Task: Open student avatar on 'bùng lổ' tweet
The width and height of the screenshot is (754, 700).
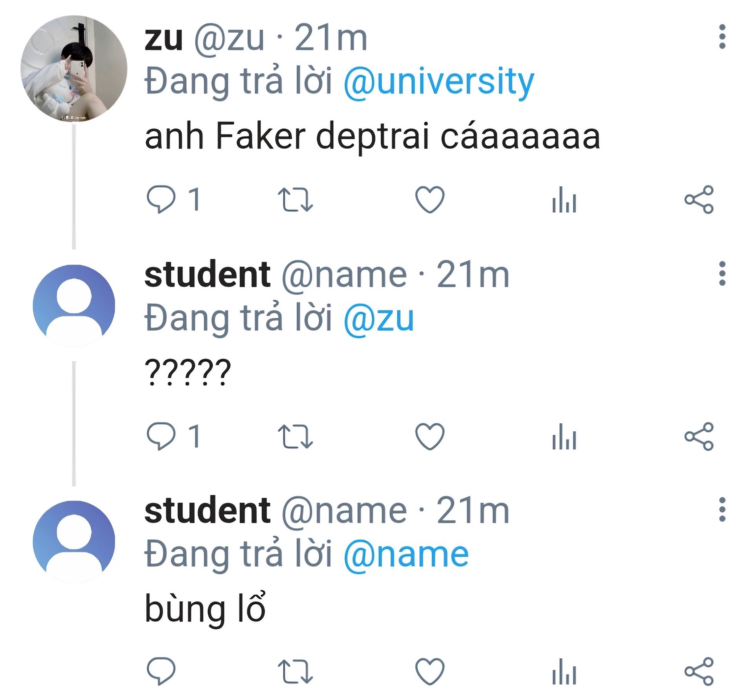Action: coord(74,541)
